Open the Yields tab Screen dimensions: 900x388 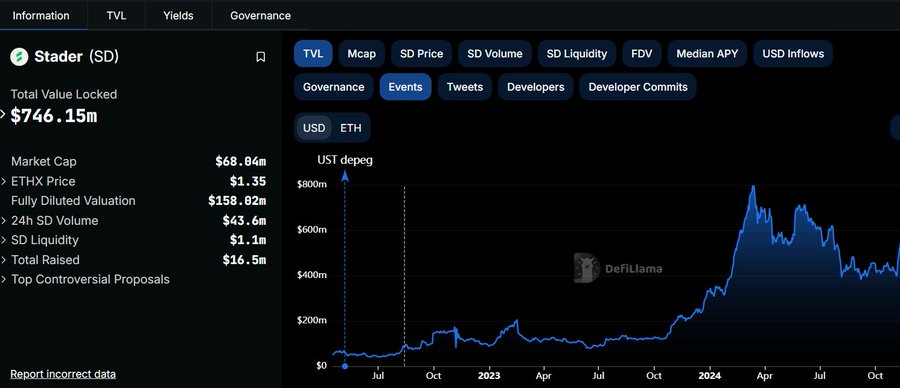(x=178, y=15)
